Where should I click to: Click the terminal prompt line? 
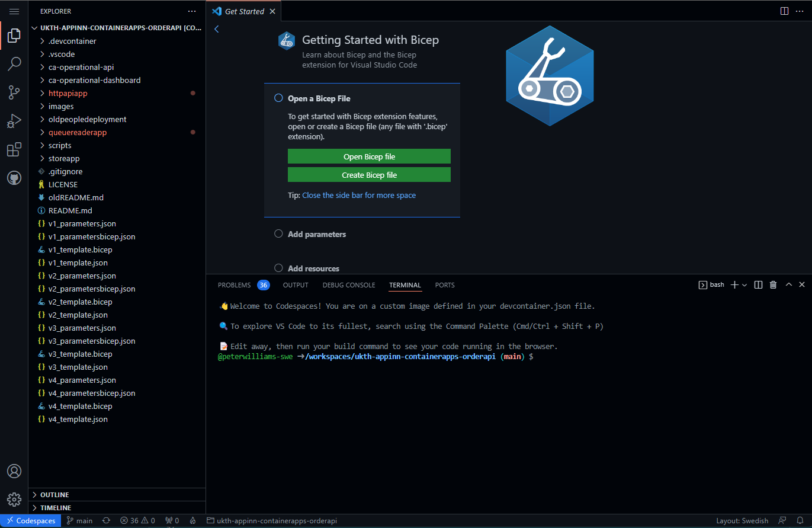coord(376,357)
